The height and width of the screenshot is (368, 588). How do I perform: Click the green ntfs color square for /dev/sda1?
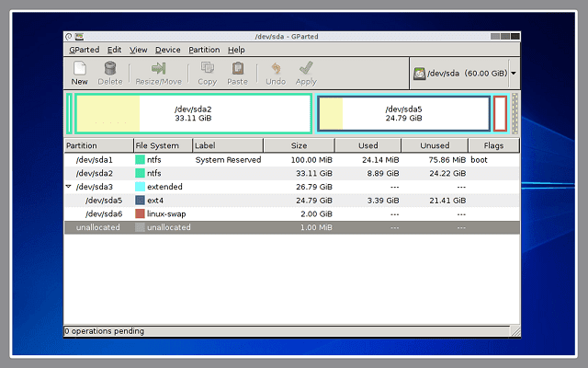point(140,160)
